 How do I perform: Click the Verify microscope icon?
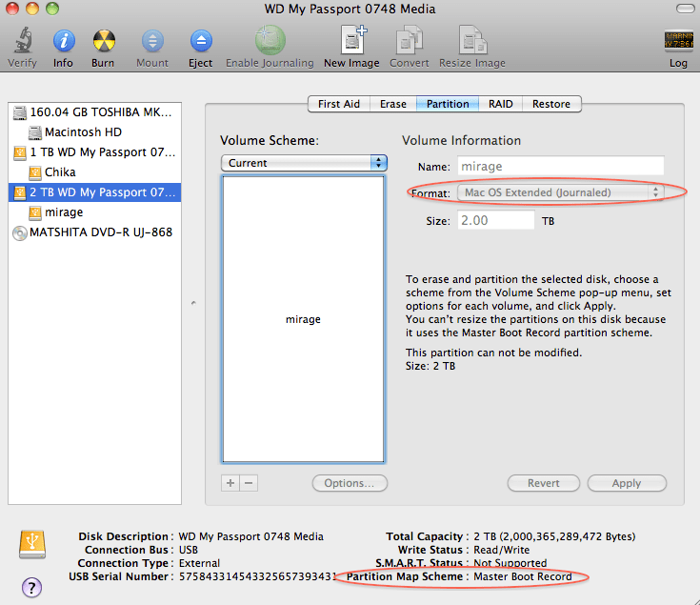(x=22, y=41)
